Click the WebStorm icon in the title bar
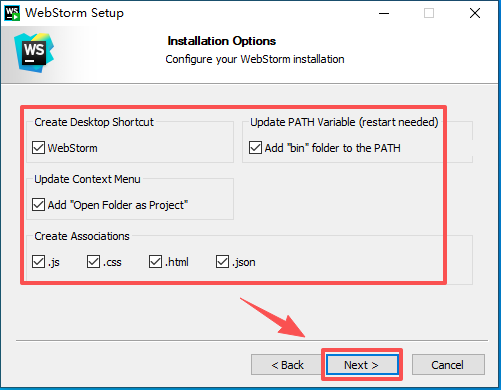 (x=12, y=13)
